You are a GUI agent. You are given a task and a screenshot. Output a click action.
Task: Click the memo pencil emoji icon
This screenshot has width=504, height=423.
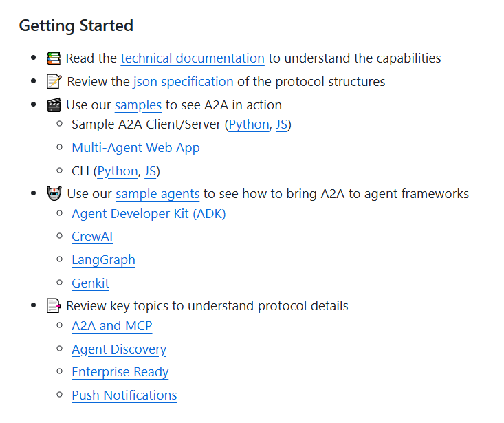pyautogui.click(x=54, y=82)
